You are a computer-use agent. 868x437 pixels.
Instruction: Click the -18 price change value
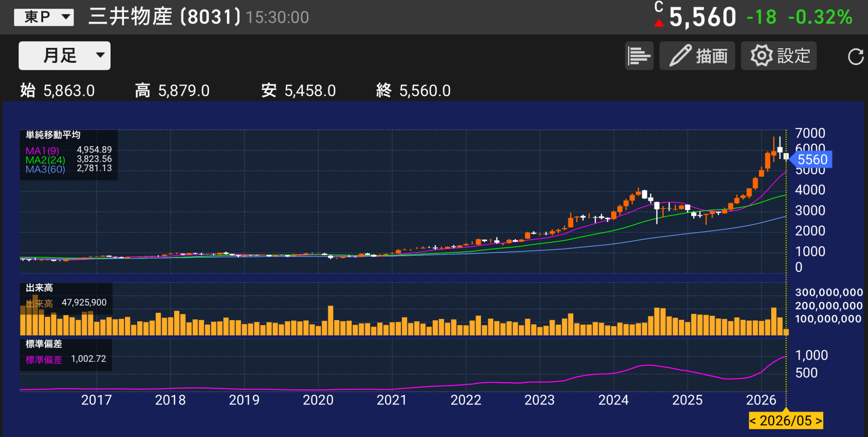762,17
